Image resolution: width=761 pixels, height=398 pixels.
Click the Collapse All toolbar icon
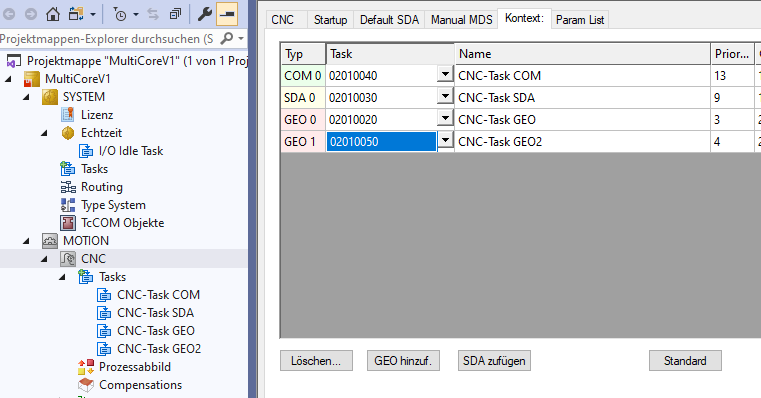(175, 14)
